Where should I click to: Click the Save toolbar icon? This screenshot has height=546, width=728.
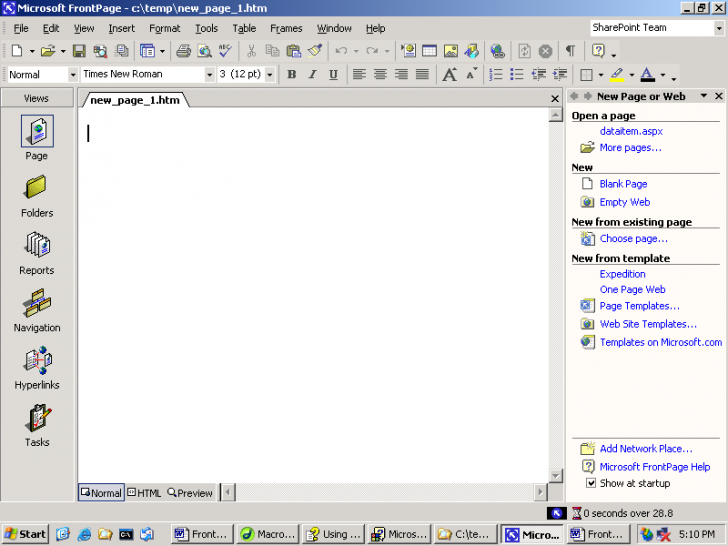pyautogui.click(x=79, y=51)
